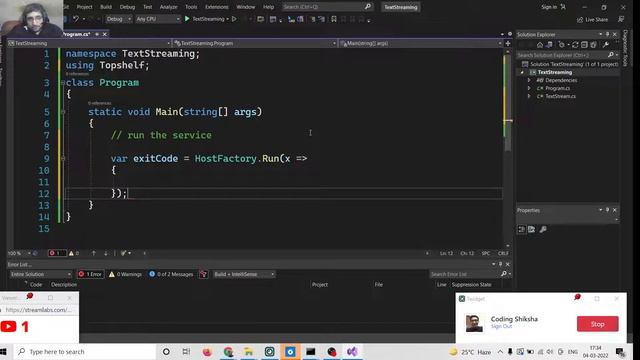Image resolution: width=640 pixels, height=360 pixels.
Task: Toggle the 0 of 2 Messages filter
Action: (x=171, y=274)
